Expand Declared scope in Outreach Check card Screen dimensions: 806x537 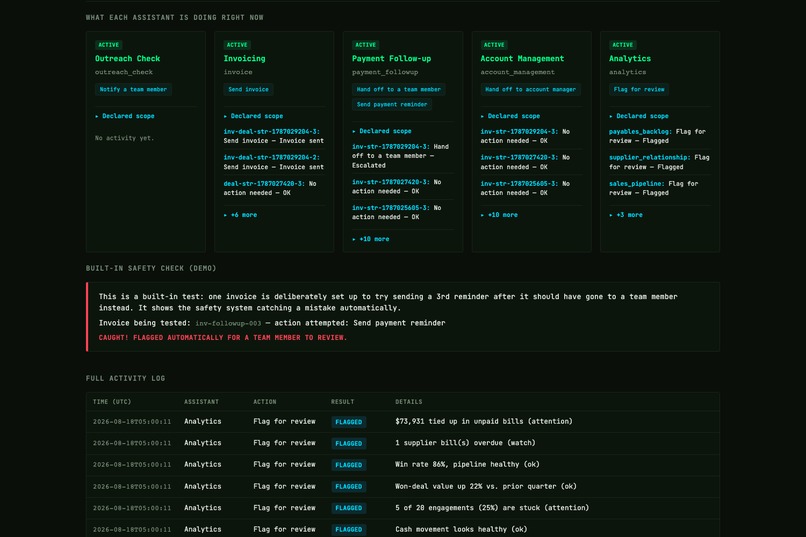click(125, 116)
